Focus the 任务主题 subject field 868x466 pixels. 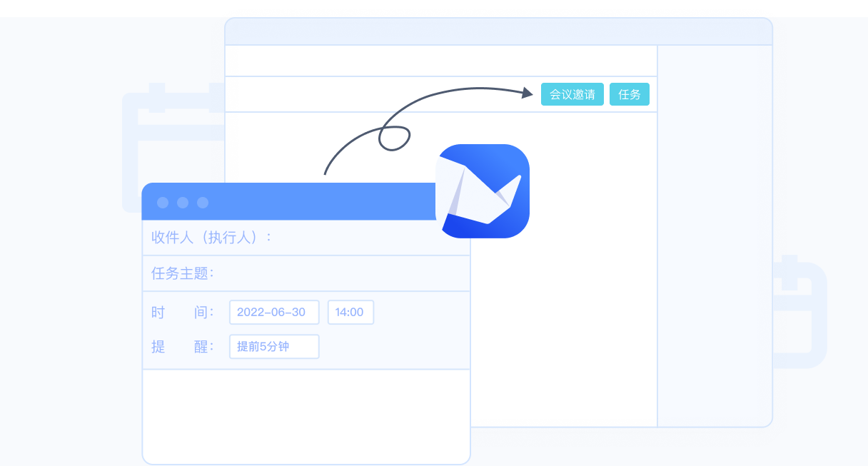pos(335,273)
